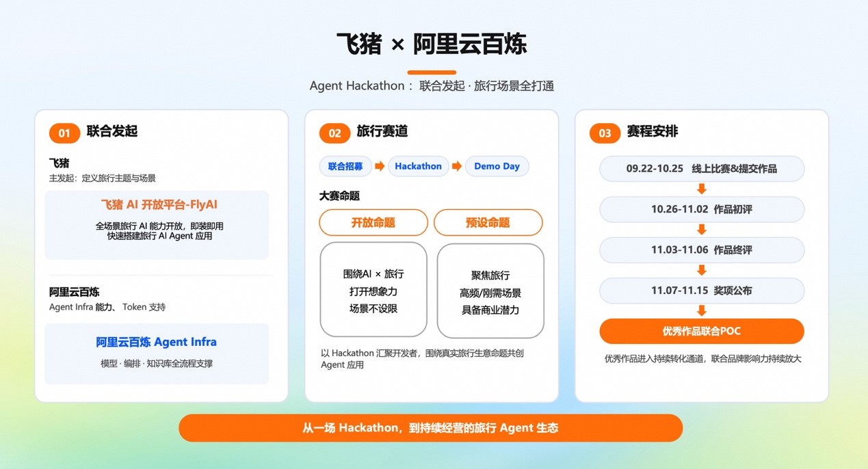
Task: Click the 优秀作品联合POC orange button
Action: pos(702,331)
